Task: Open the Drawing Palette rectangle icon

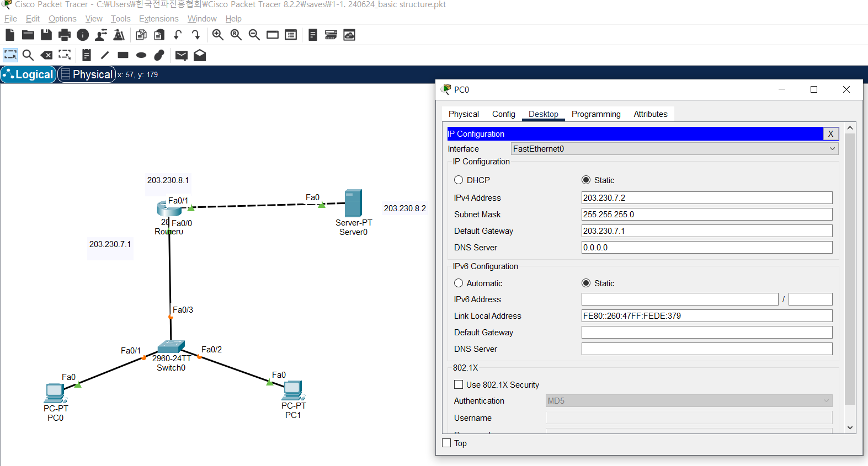Action: point(273,35)
